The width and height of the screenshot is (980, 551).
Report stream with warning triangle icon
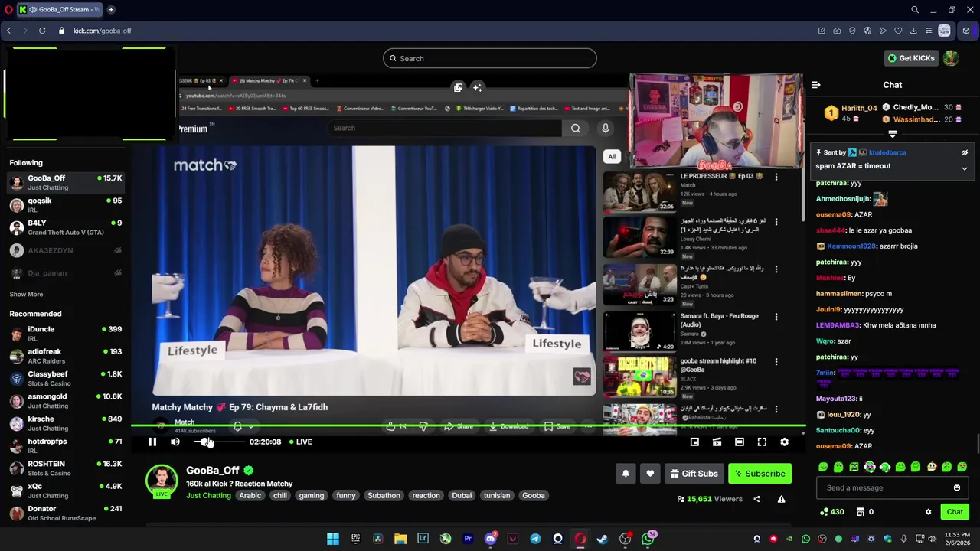(781, 499)
